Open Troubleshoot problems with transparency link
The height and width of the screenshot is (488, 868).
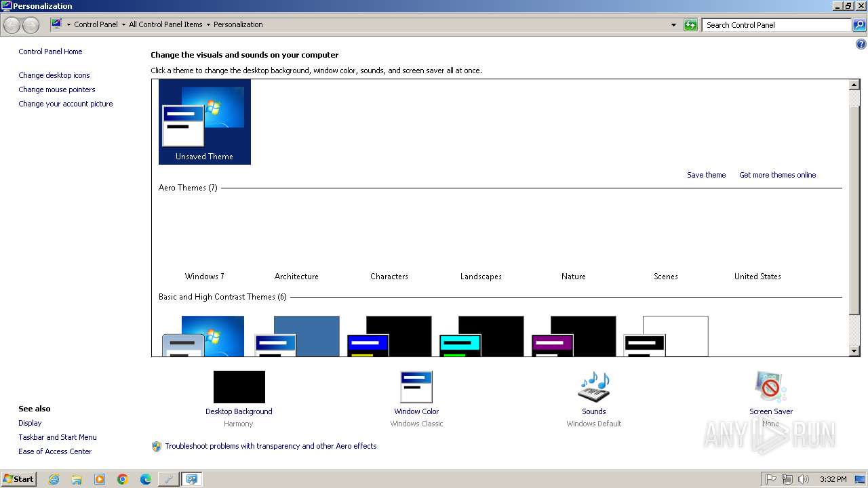point(271,446)
